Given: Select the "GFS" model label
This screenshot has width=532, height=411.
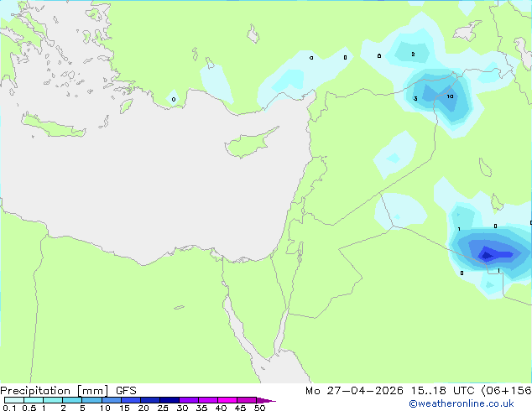Looking at the screenshot, I should pos(126,391).
